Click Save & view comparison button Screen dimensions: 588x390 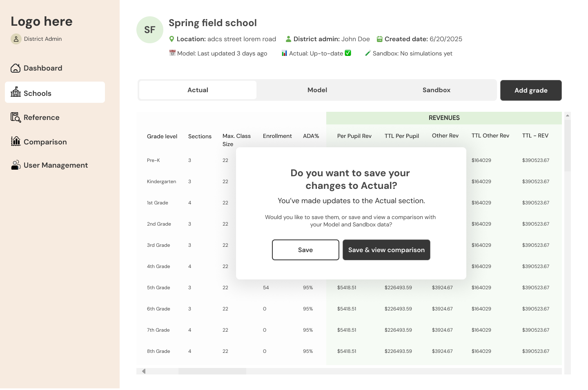pyautogui.click(x=386, y=250)
